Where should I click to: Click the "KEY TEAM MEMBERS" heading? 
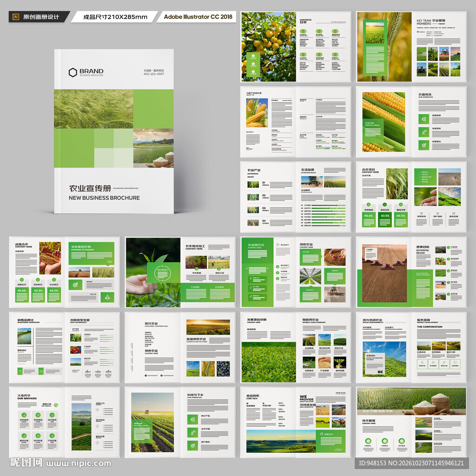tap(424, 22)
